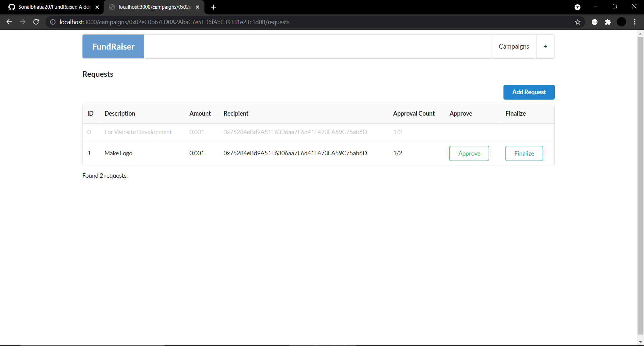Open the browser extensions puzzle icon
The image size is (644, 346).
tap(608, 22)
